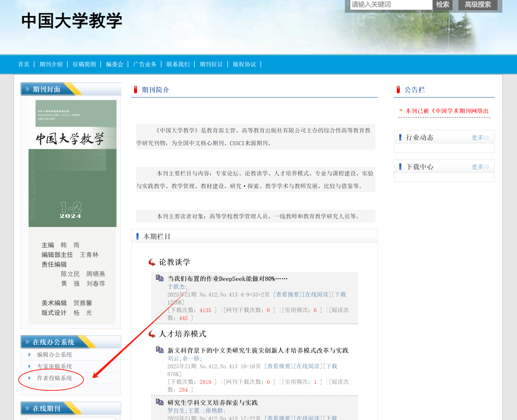517x420 pixels.
Task: Click the 高级搜索 button
Action: tap(478, 5)
